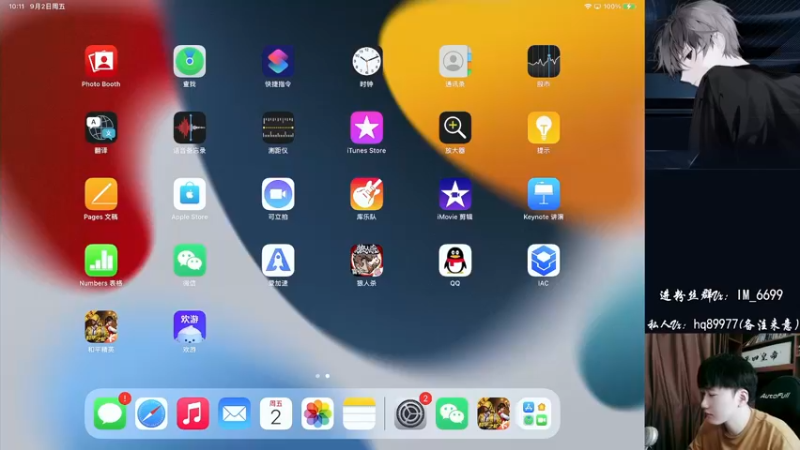Screen dimensions: 800x450
Task: Launch Safari from the dock
Action: click(152, 413)
